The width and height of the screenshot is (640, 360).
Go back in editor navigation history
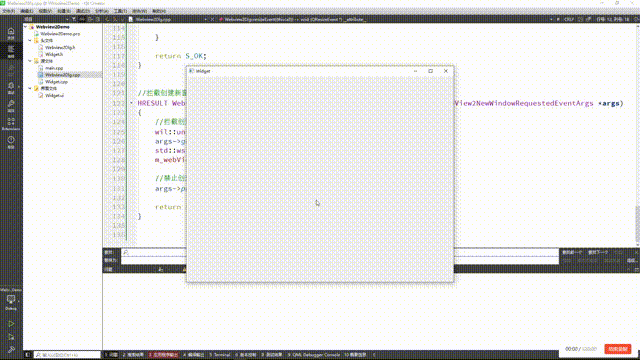107,19
